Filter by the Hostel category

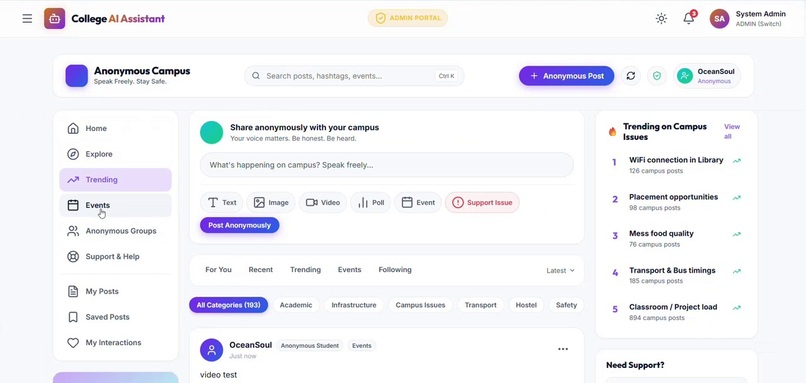[526, 305]
